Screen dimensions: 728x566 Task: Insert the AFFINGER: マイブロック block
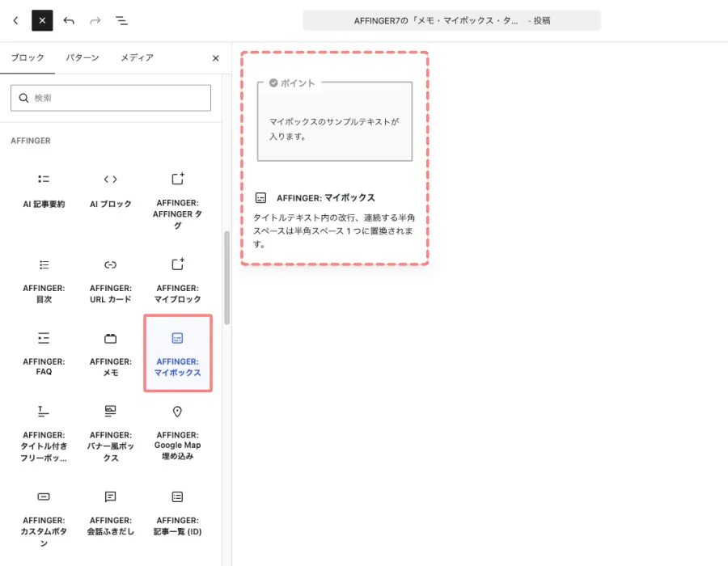click(177, 281)
